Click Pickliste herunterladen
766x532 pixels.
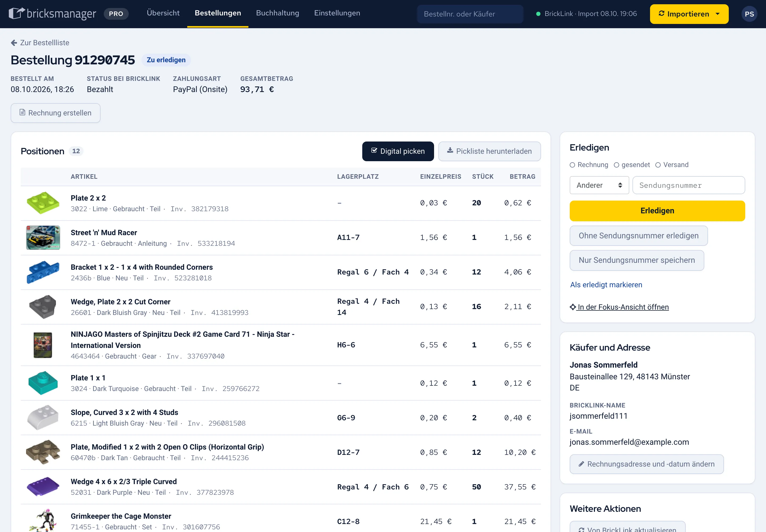(489, 151)
